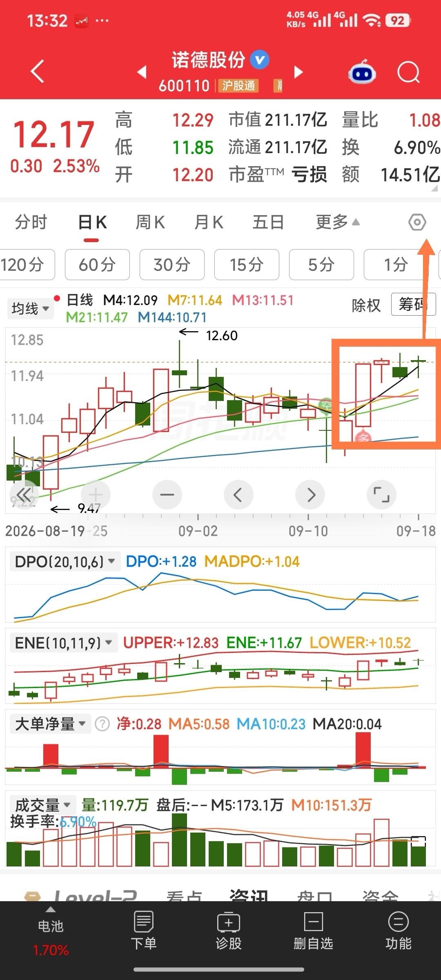
Task: Select the 15分 period button
Action: tap(247, 265)
